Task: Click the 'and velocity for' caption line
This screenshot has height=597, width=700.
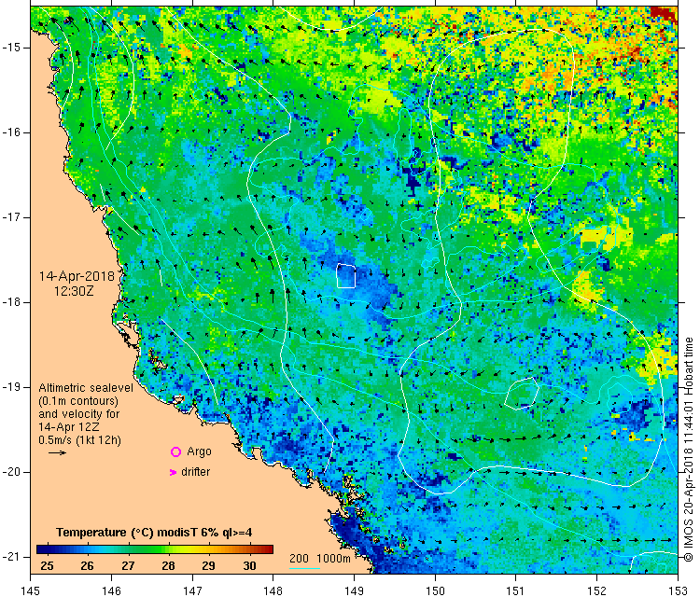Action: point(79,413)
